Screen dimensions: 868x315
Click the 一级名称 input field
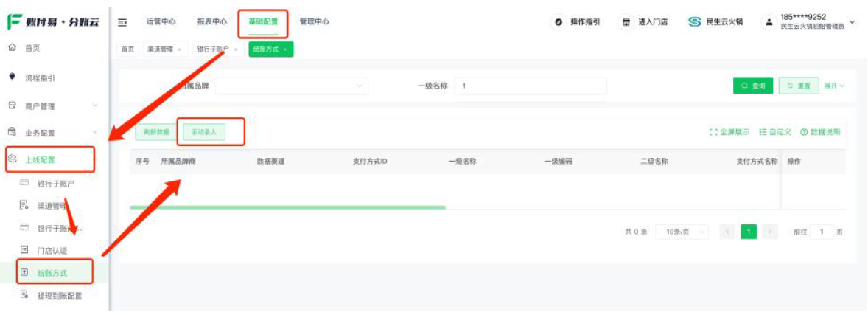coord(531,86)
